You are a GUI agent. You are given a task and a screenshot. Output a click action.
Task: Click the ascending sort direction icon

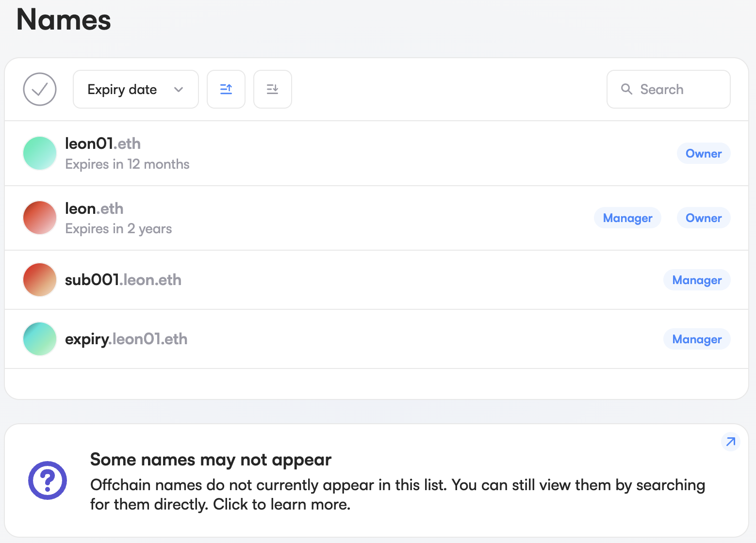coord(226,89)
